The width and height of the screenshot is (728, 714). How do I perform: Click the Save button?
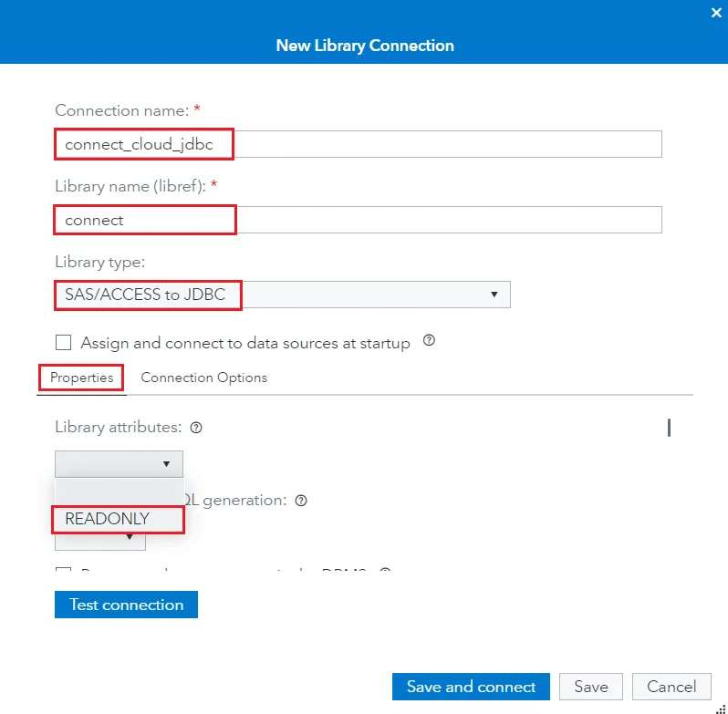point(590,687)
